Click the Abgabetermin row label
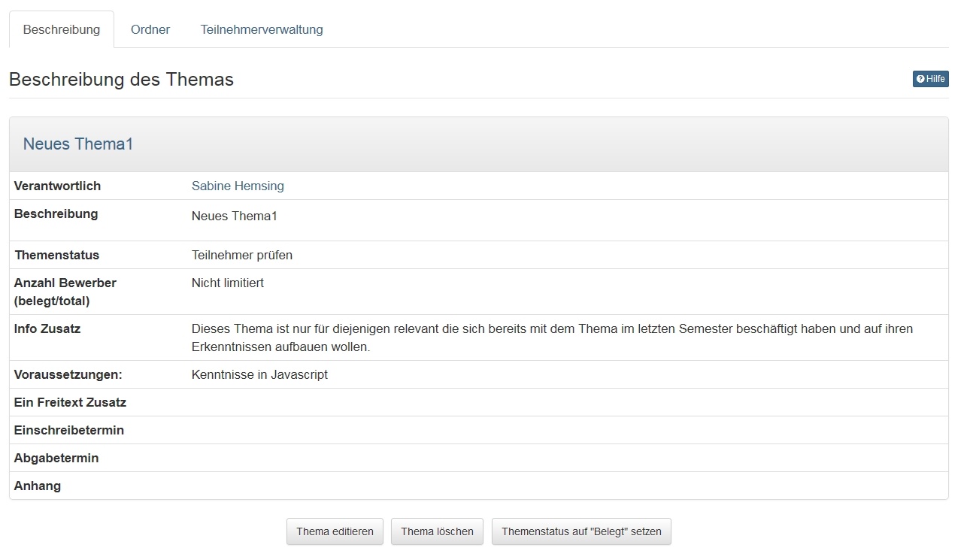Image resolution: width=973 pixels, height=560 pixels. coord(56,458)
